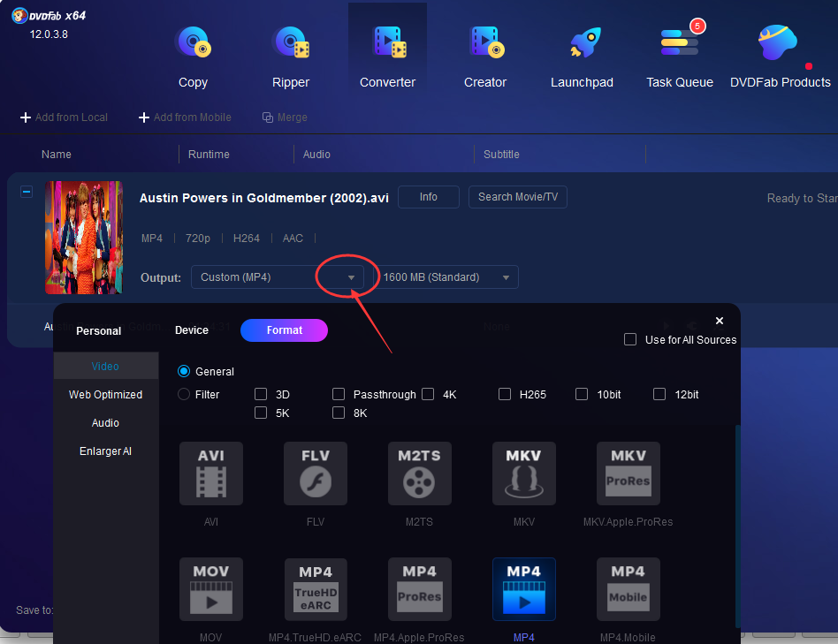Click the Austin Powers movie thumbnail
Screen dimensions: 838x644
click(x=84, y=238)
